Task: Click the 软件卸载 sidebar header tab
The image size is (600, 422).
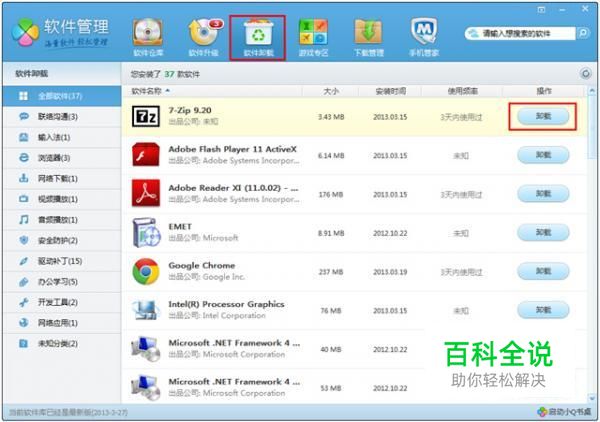Action: (62, 73)
